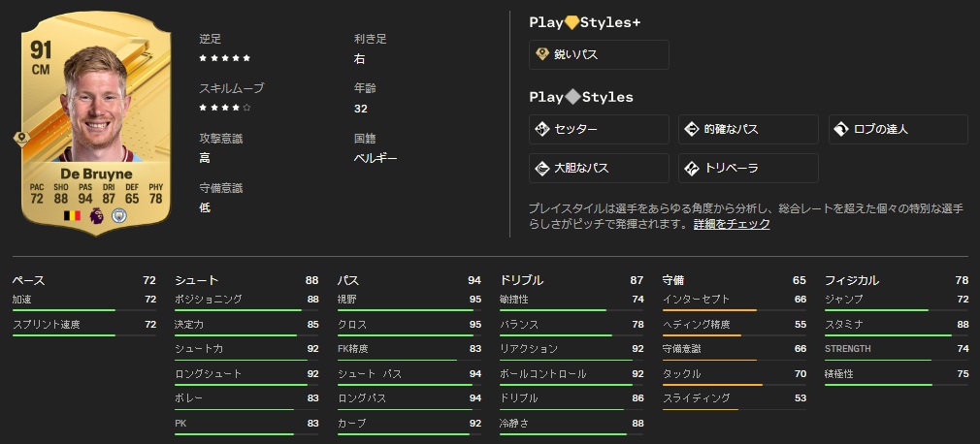
Task: Click the セッター PlayStyle icon
Action: click(543, 130)
